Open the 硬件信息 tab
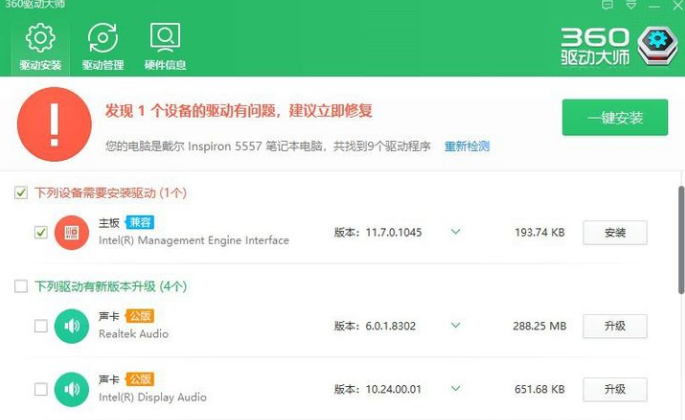 coord(165,47)
